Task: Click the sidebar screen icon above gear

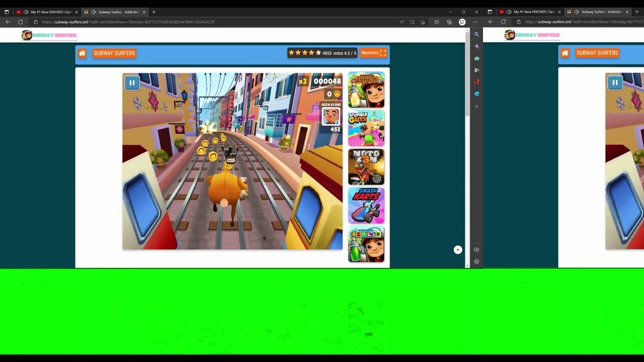Action: (476, 249)
